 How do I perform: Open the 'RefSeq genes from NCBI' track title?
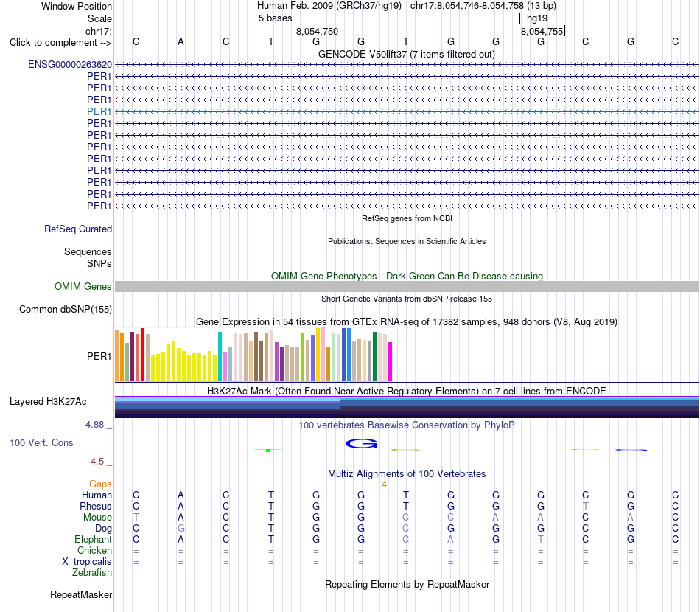(x=407, y=218)
